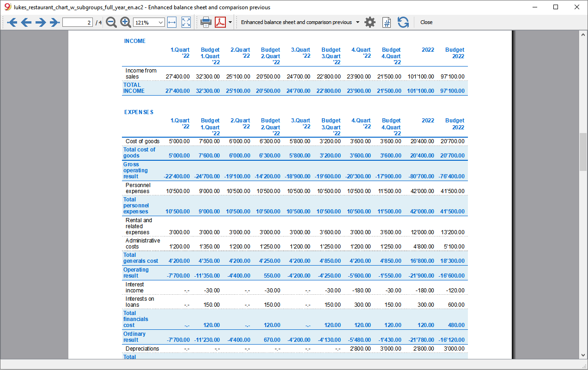This screenshot has width=588, height=370.
Task: Click the 'Rental and related expenses' label
Action: pyautogui.click(x=139, y=226)
